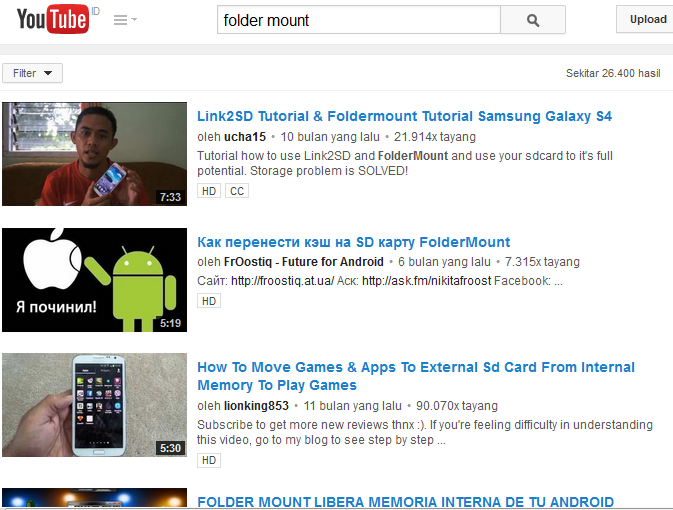Open 'Как перенести кэш на SD карту FolderMount'
The image size is (673, 510).
coord(354,242)
